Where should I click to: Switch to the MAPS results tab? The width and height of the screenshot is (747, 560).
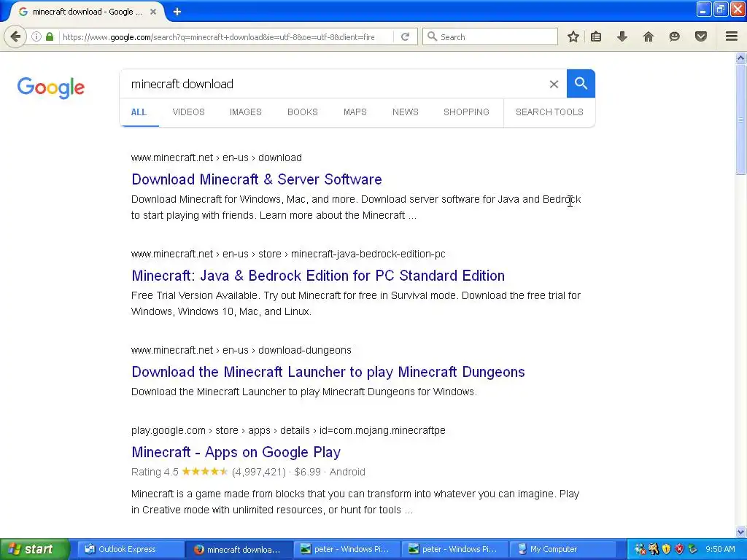tap(355, 112)
